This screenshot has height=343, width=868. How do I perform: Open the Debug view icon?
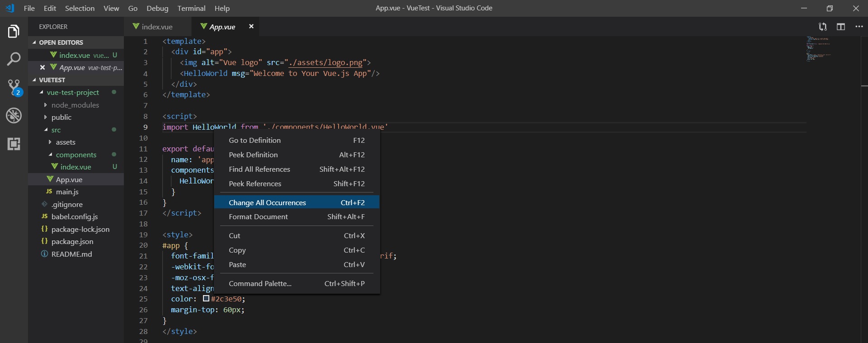pos(14,116)
